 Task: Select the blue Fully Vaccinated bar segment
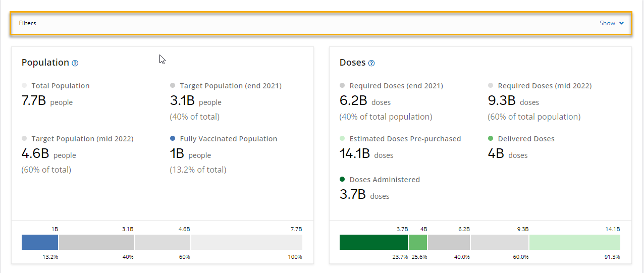tap(40, 242)
